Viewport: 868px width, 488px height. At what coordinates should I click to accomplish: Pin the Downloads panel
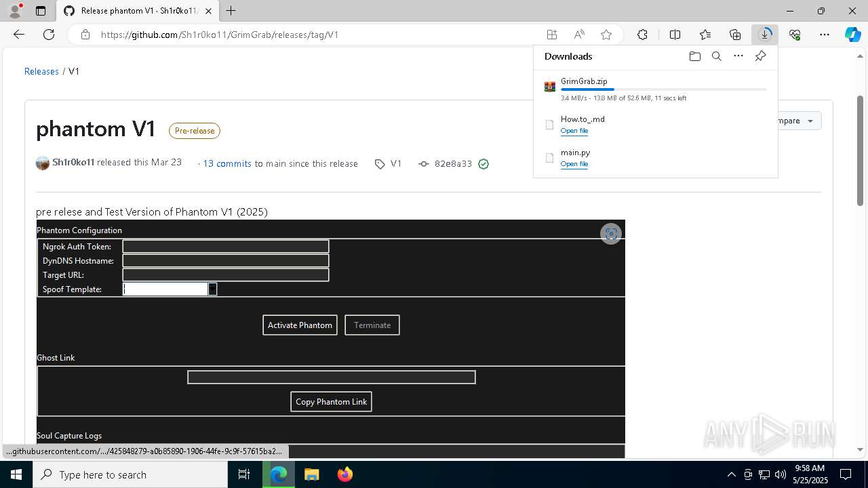click(760, 56)
